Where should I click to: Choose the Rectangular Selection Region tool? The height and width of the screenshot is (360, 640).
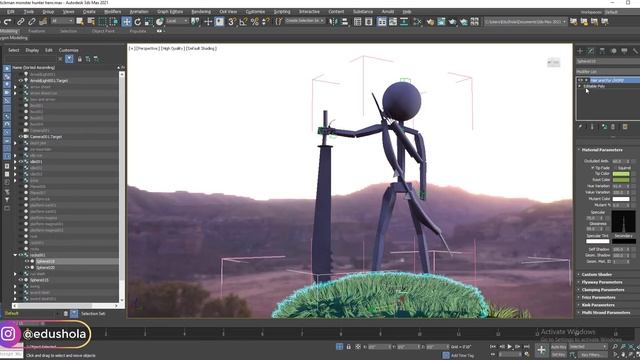click(x=102, y=22)
